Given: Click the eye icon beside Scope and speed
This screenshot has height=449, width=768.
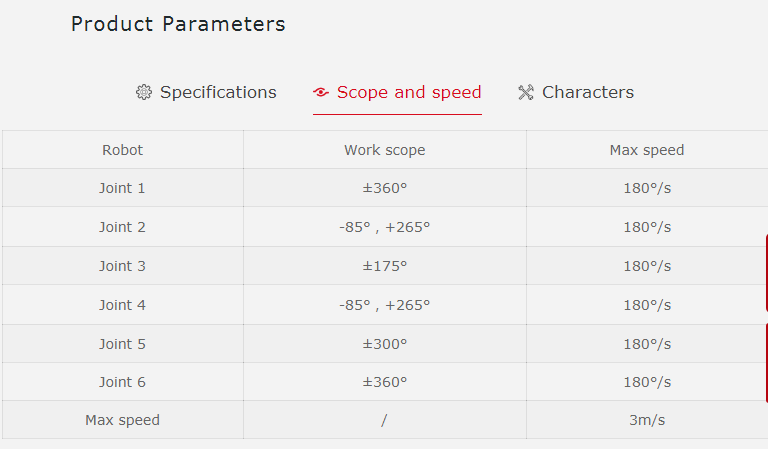Looking at the screenshot, I should [x=321, y=93].
